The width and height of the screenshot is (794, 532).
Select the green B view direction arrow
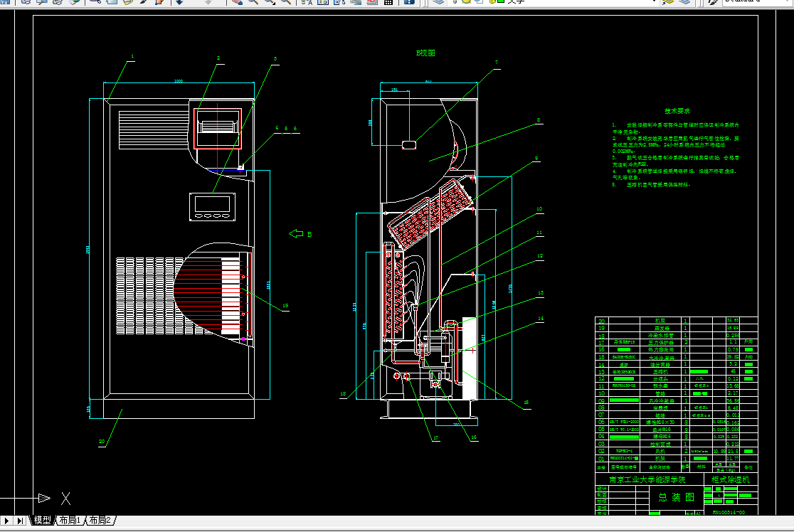[296, 233]
